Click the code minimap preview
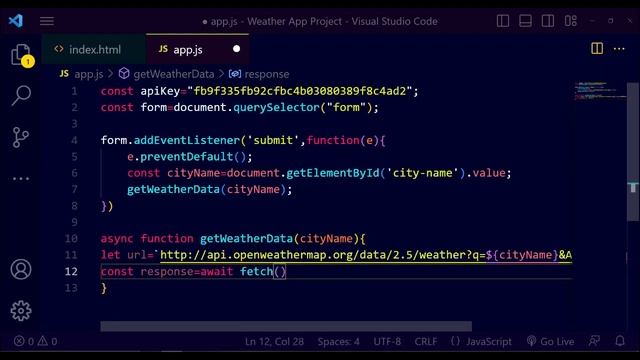 tap(600, 91)
